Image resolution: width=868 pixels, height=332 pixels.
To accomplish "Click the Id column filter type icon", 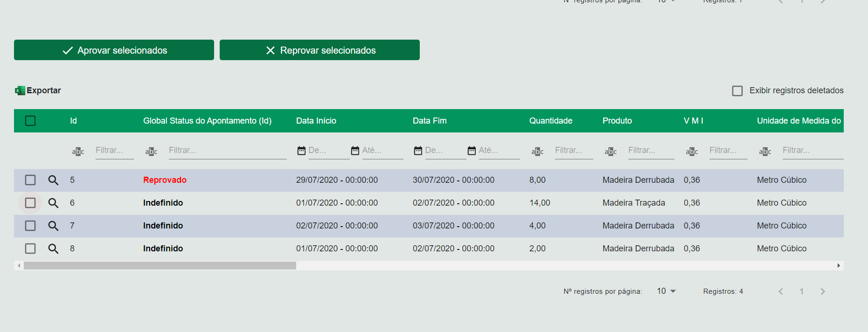I will pyautogui.click(x=78, y=152).
